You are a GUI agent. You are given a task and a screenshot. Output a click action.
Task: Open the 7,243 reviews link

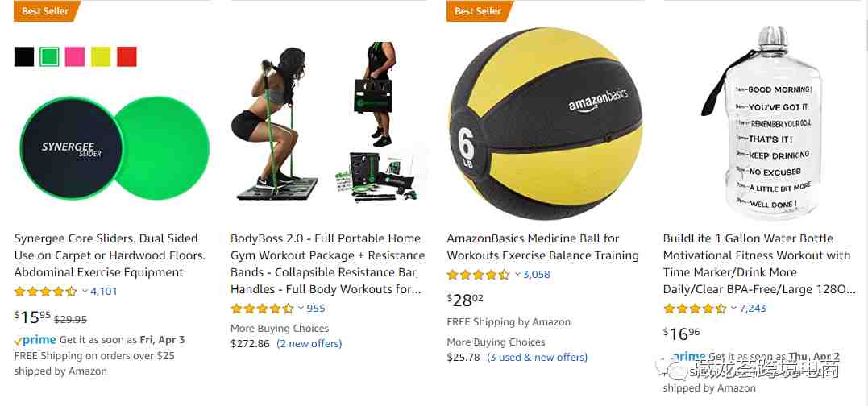pyautogui.click(x=753, y=308)
